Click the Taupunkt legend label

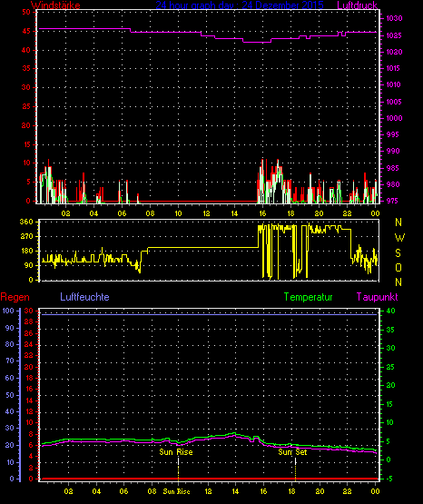377,297
